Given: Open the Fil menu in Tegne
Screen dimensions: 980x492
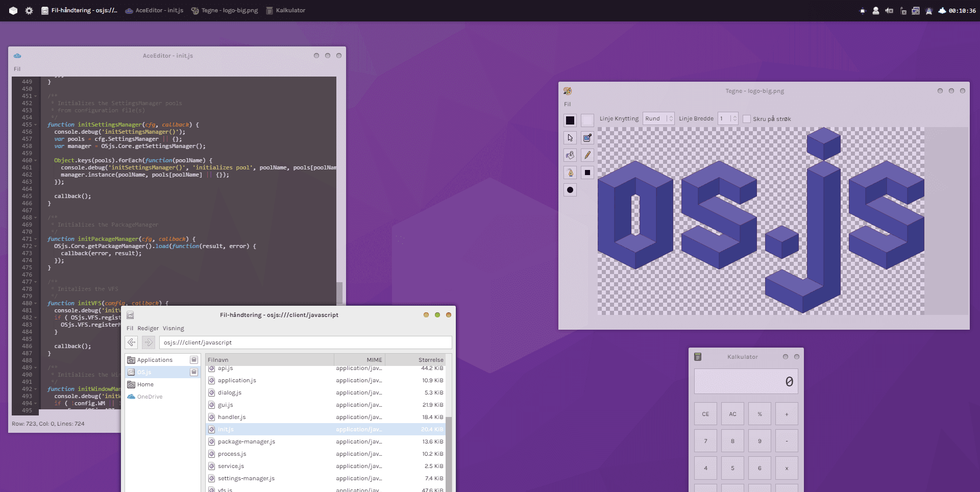Looking at the screenshot, I should point(568,104).
